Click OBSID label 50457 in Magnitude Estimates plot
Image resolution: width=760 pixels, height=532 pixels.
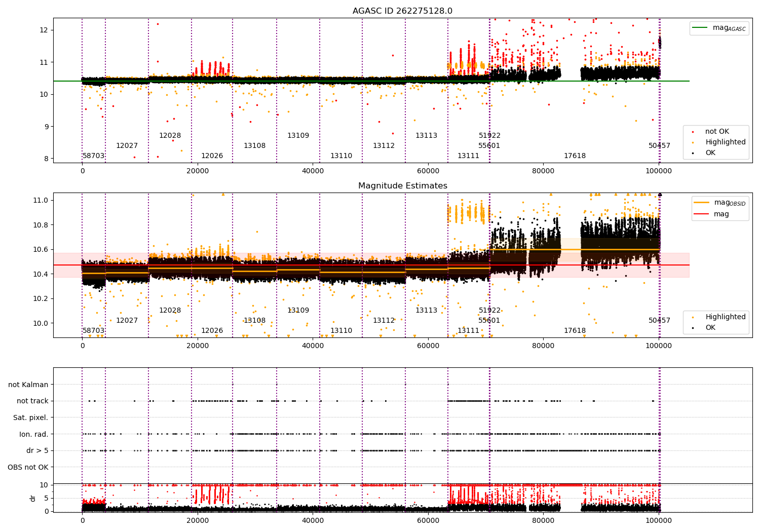tap(659, 320)
